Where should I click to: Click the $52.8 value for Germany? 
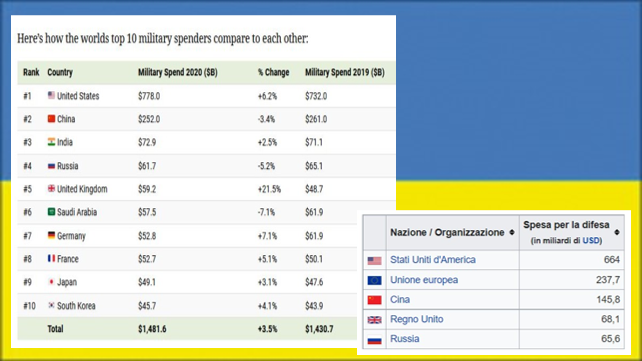click(x=147, y=236)
